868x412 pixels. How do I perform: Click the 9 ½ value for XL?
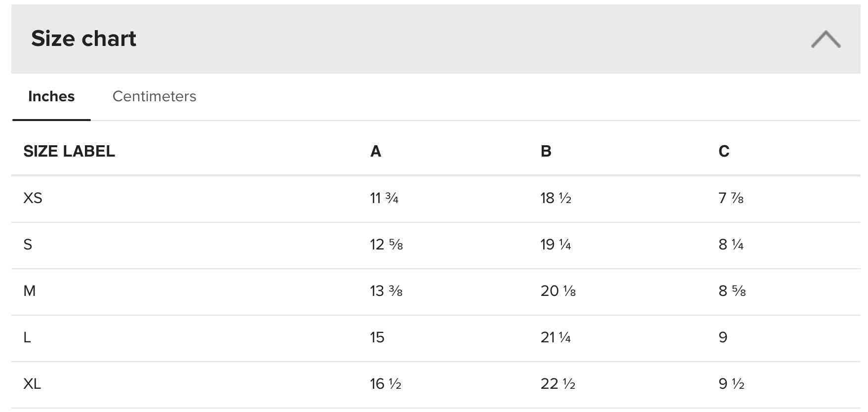pos(732,384)
